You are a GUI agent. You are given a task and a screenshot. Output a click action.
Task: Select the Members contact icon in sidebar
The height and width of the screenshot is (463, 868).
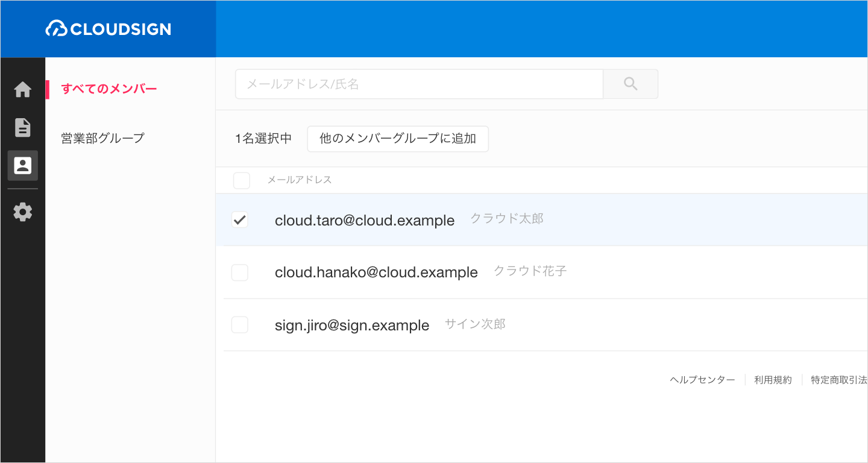tap(23, 166)
